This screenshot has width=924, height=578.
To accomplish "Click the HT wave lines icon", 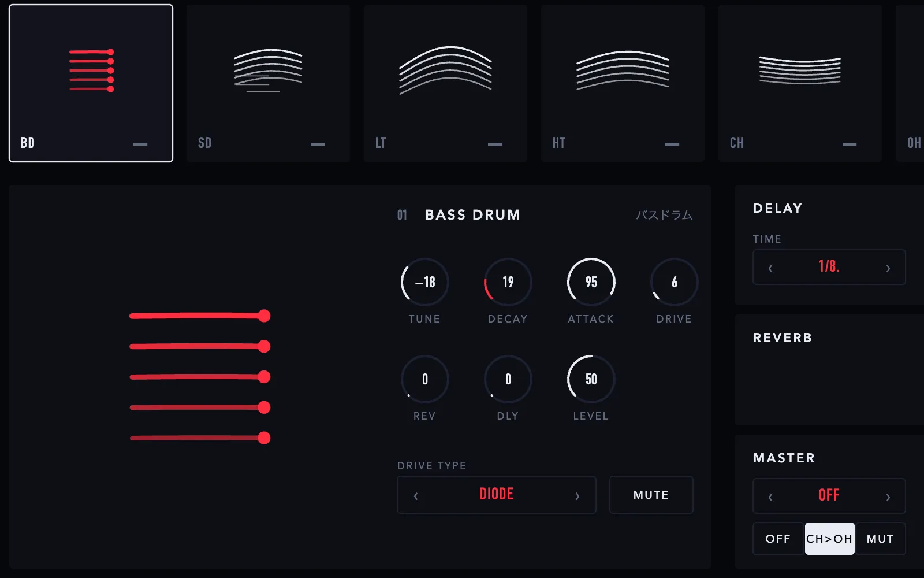I will 623,71.
